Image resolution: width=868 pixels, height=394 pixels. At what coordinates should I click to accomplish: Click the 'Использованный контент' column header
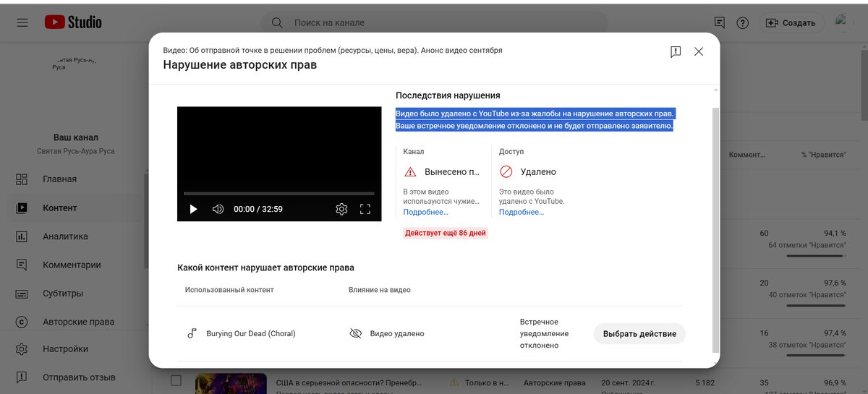pos(229,290)
